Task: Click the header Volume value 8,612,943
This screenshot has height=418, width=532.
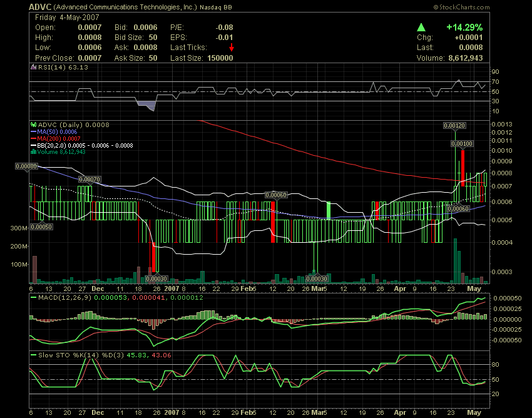Action: click(x=466, y=58)
